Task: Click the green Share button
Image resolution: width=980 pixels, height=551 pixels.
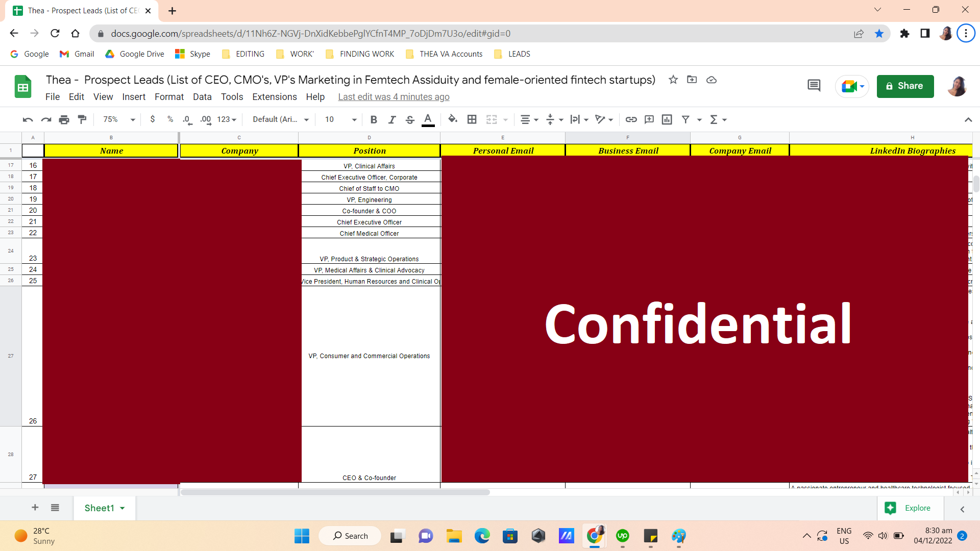Action: click(x=905, y=86)
